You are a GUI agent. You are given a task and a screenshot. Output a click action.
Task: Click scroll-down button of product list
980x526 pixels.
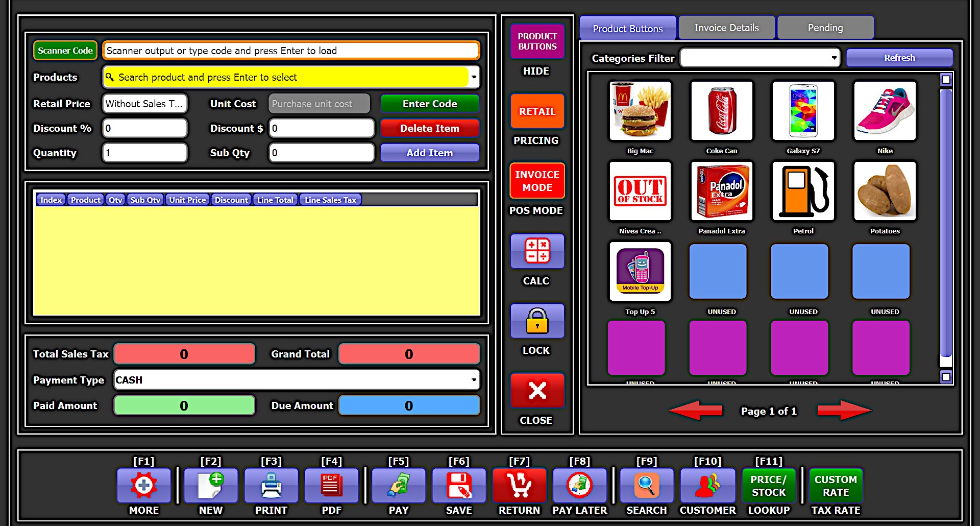pyautogui.click(x=946, y=377)
